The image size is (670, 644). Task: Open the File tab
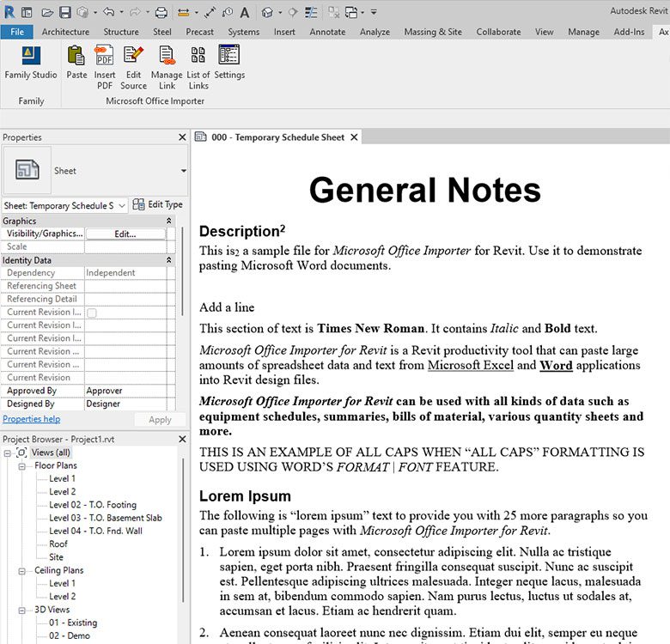click(17, 32)
